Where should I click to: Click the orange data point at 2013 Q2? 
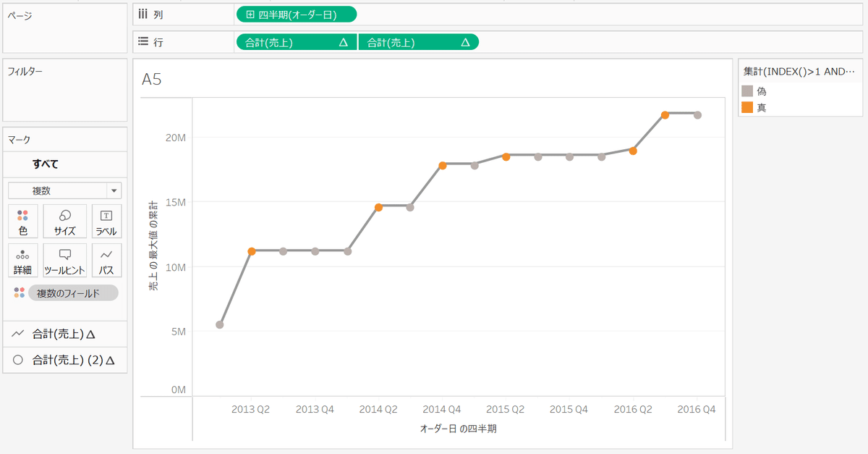(x=252, y=251)
